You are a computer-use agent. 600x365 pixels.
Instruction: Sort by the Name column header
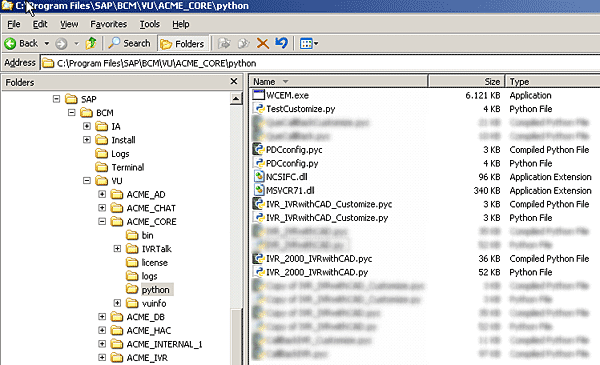(339, 81)
